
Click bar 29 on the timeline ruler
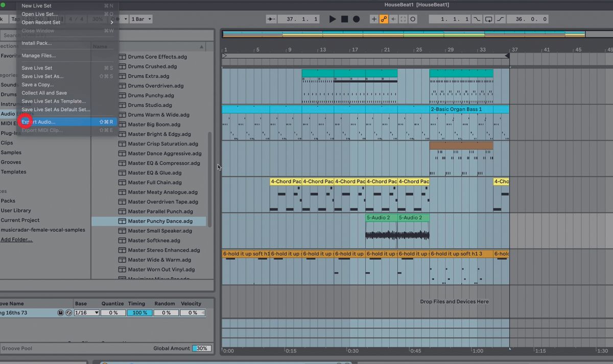450,50
